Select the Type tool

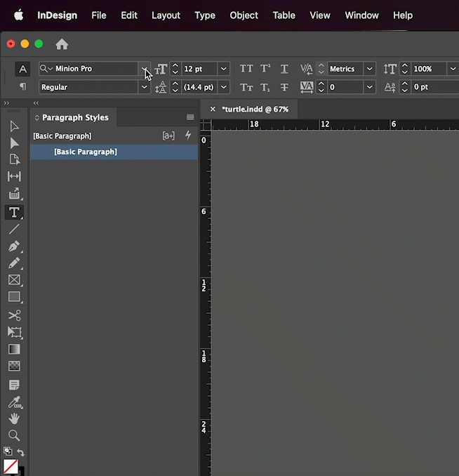point(14,212)
